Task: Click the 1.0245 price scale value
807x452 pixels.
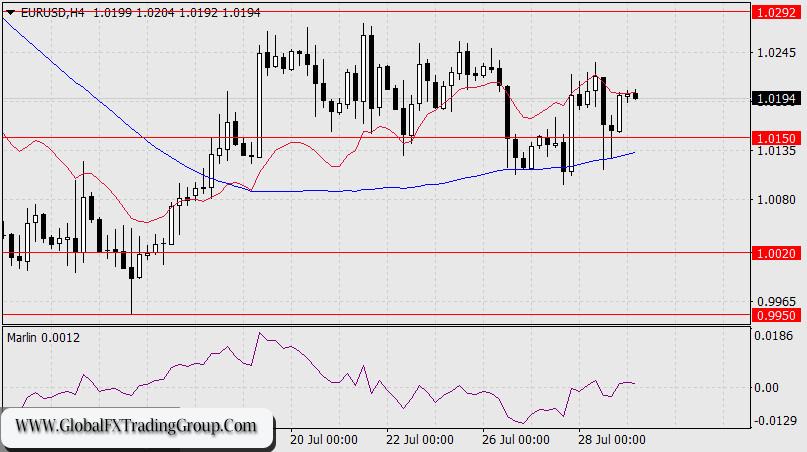Action: point(776,53)
